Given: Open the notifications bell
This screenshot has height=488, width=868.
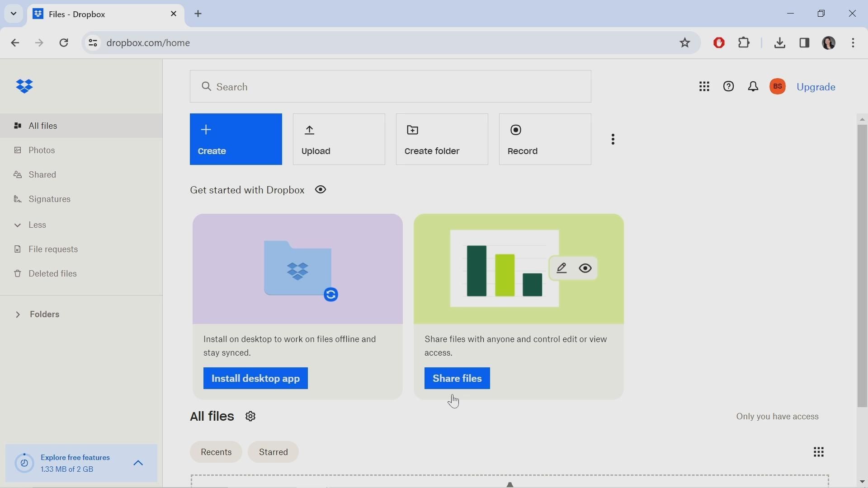Looking at the screenshot, I should click(753, 87).
